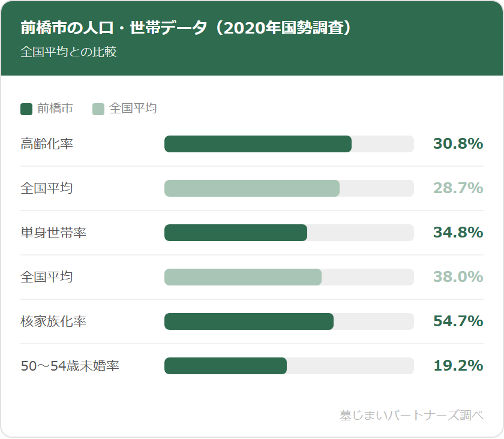
Task: Click the dark green 前橋市 legend swatch
Action: pyautogui.click(x=26, y=109)
